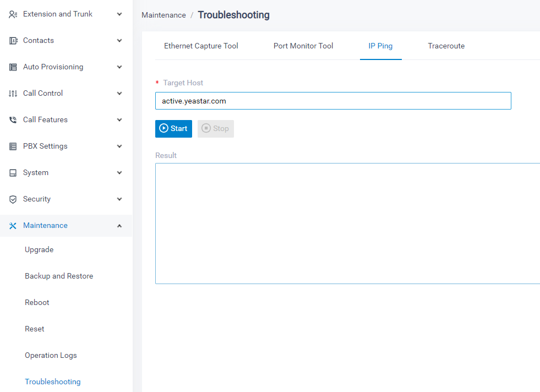Expand the Call Control chevron
Viewport: 540px width, 392px height.
(x=119, y=94)
